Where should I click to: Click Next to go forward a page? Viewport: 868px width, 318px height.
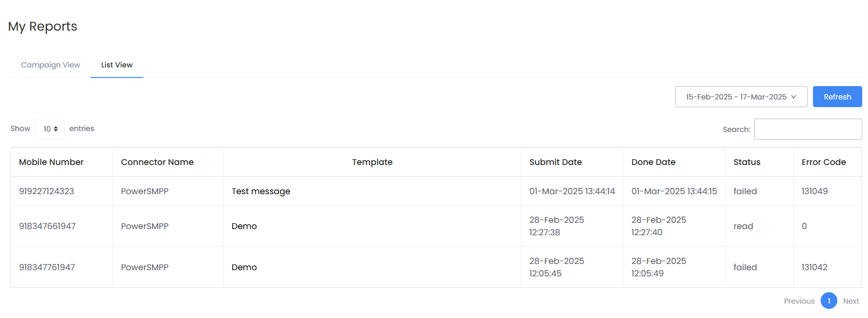[851, 301]
